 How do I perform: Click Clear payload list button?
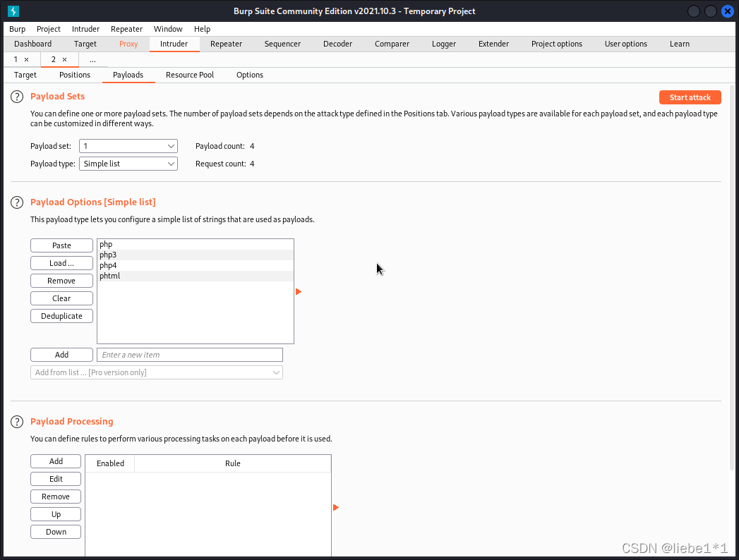pyautogui.click(x=61, y=298)
